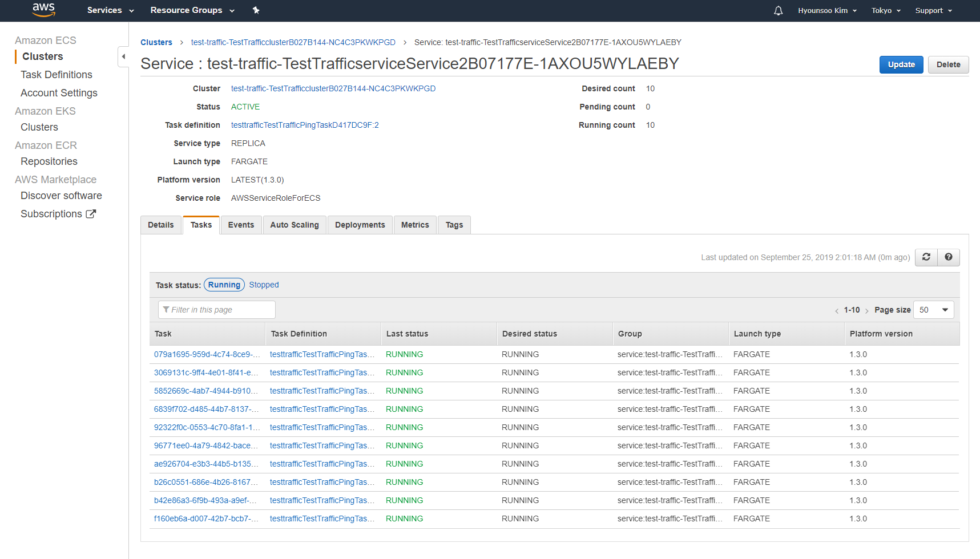Sort by Launch type column header
Screen dimensions: 980x559
[x=787, y=334]
